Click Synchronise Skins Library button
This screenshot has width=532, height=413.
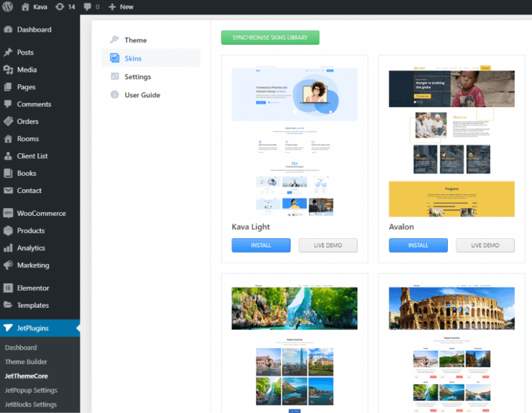(270, 37)
